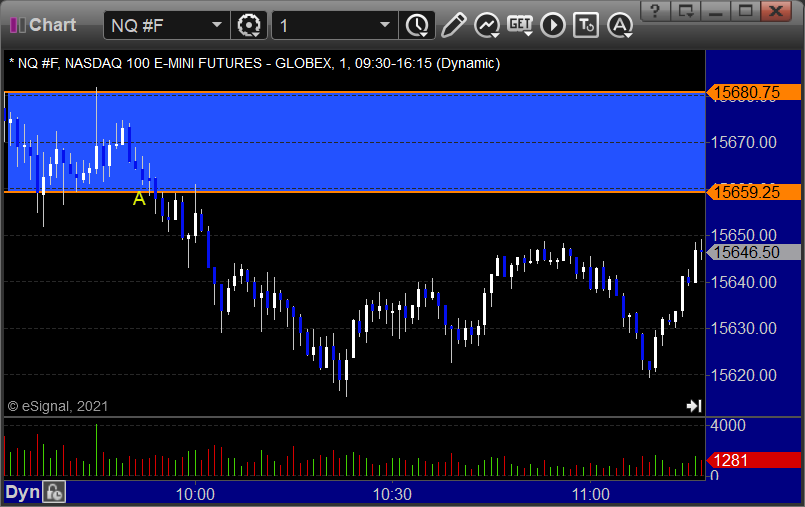Minimize the chart window
Viewport: 805px width, 507px height.
coord(716,11)
